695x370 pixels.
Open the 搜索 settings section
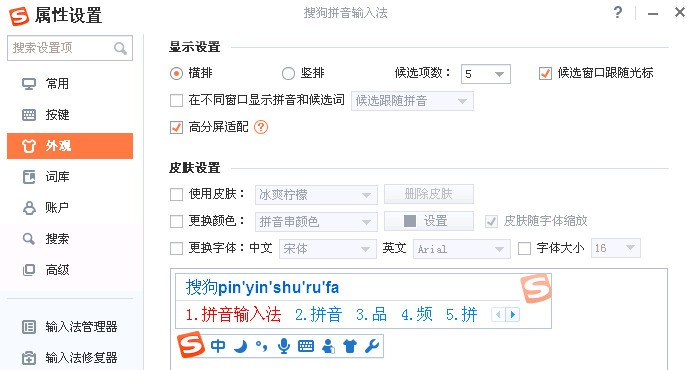click(70, 239)
